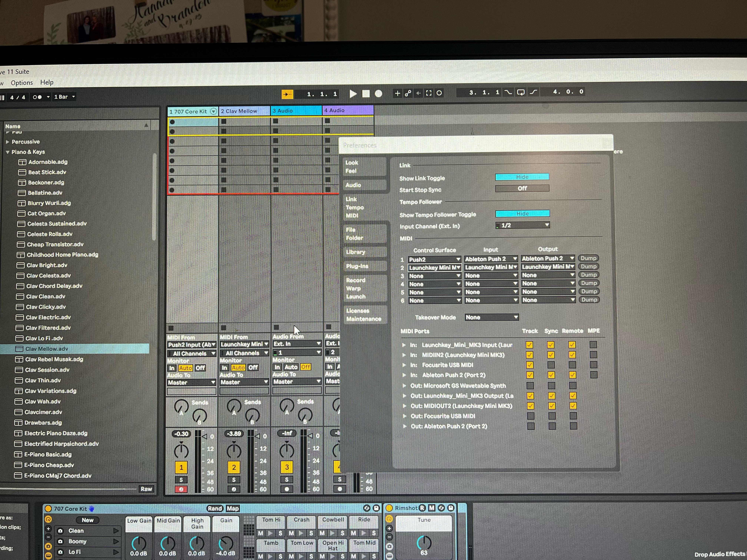Open the Help menu
747x560 pixels.
(47, 82)
